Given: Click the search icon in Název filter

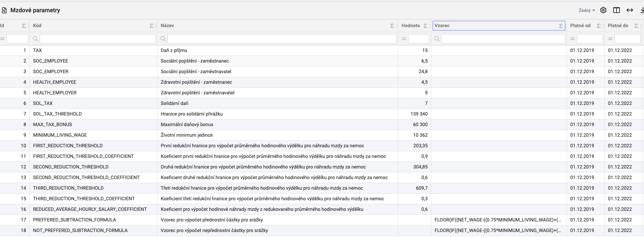Looking at the screenshot, I should [163, 39].
